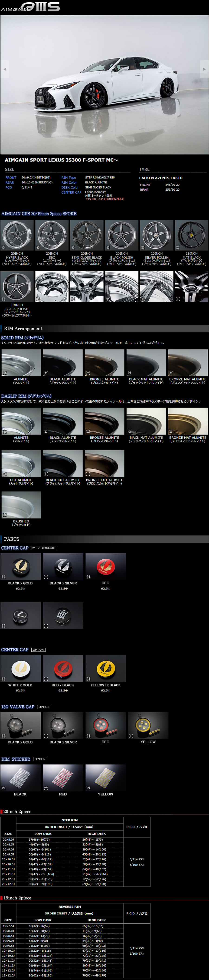This screenshot has height=980, width=209.
Task: Show the previous slide in the car photo carousel
Action: coord(5,69)
